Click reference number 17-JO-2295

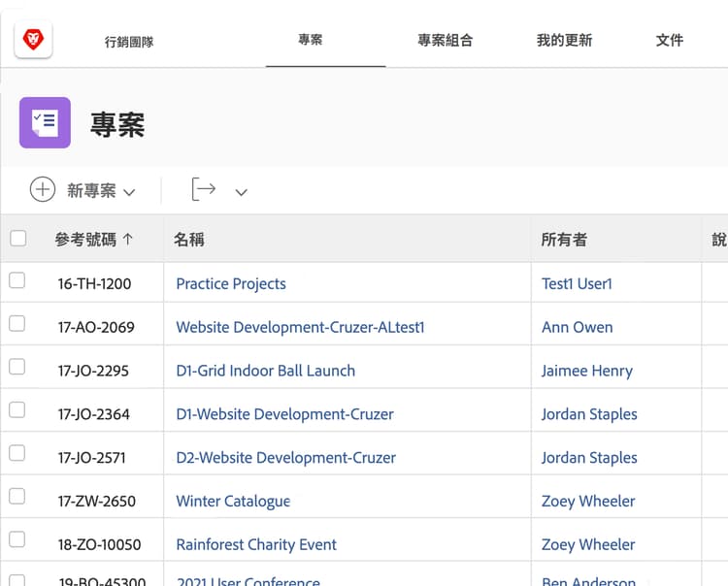point(93,372)
